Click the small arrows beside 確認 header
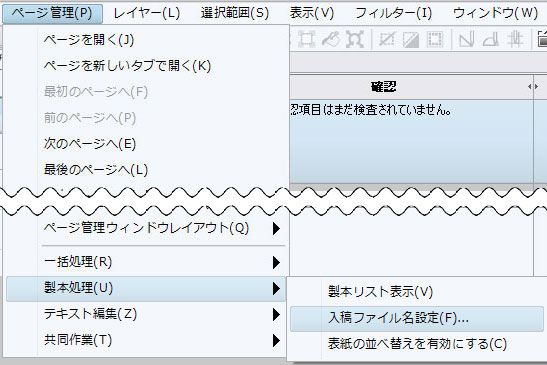This screenshot has width=547, height=365. [533, 87]
